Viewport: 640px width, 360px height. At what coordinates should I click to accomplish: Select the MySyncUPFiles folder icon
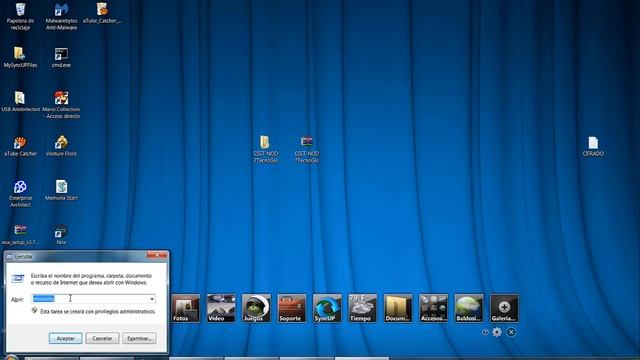tap(20, 57)
